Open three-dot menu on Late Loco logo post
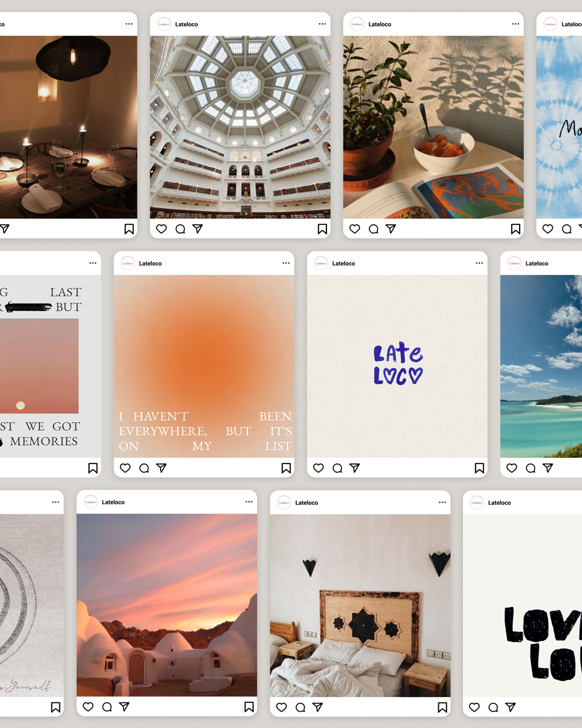 tap(479, 263)
